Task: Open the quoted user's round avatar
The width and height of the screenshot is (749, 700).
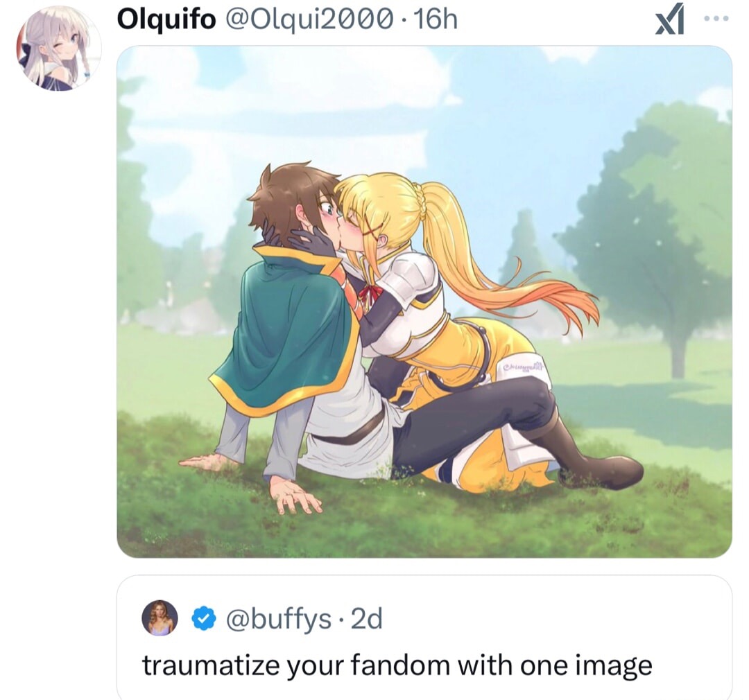Action: [160, 618]
